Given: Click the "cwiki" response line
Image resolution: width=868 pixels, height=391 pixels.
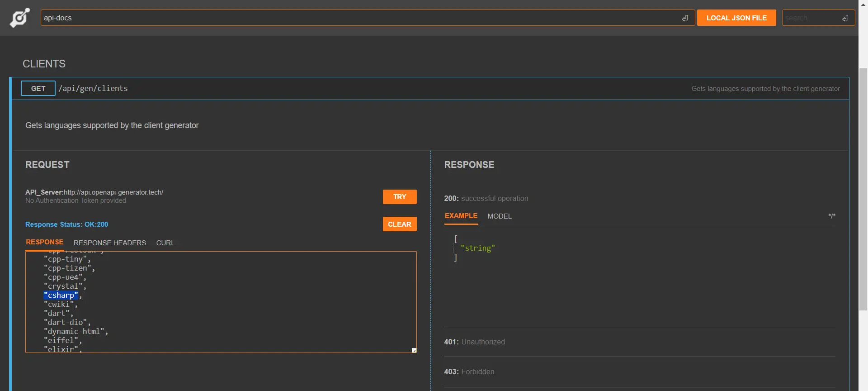Looking at the screenshot, I should [x=61, y=305].
